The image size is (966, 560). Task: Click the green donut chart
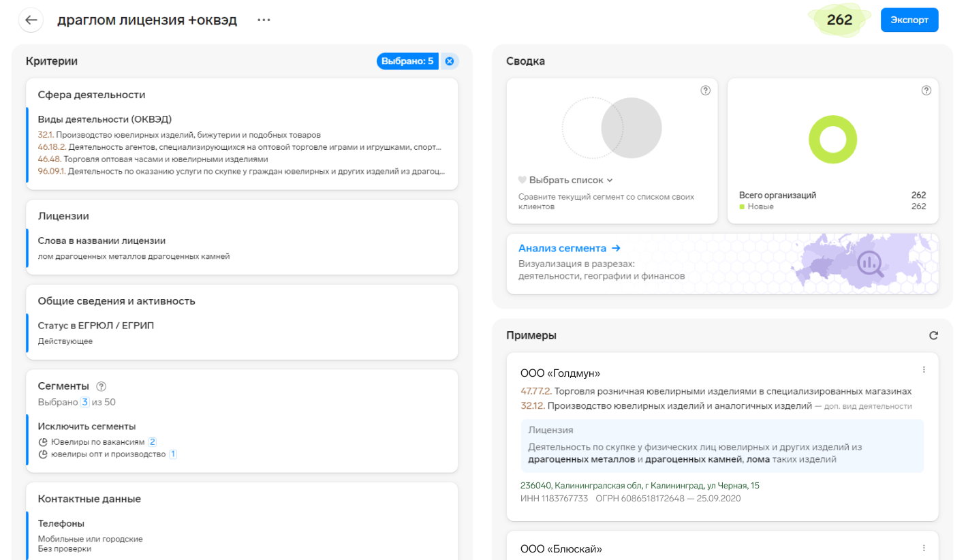point(832,140)
